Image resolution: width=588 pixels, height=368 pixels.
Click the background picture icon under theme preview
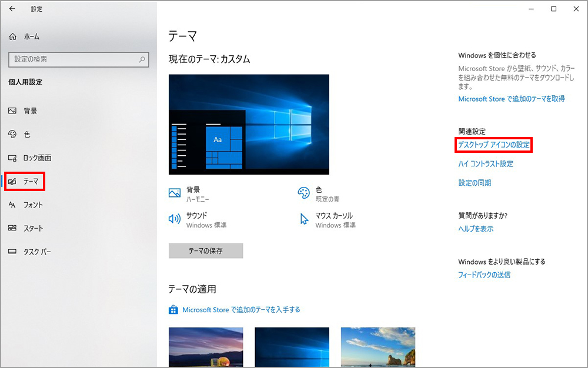(x=175, y=193)
